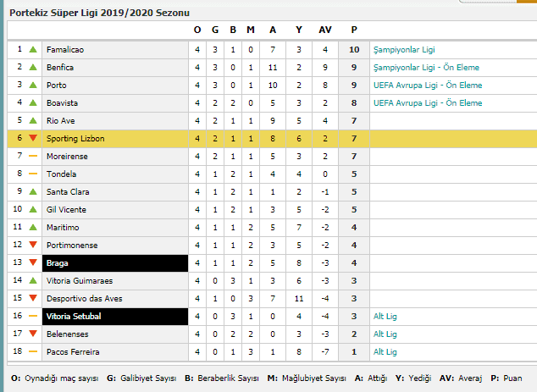This screenshot has height=392, width=537.
Task: Open the Şampiyonlar Ligi link for Famalicao
Action: click(404, 50)
